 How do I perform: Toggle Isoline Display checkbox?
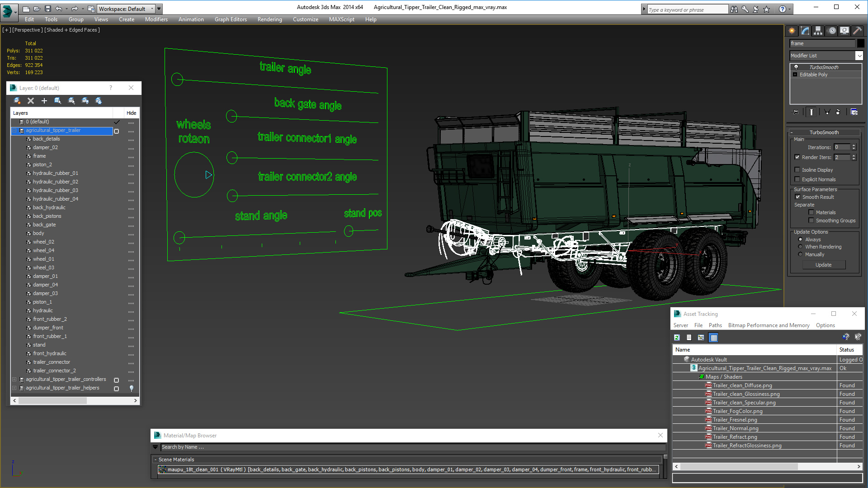click(x=797, y=170)
